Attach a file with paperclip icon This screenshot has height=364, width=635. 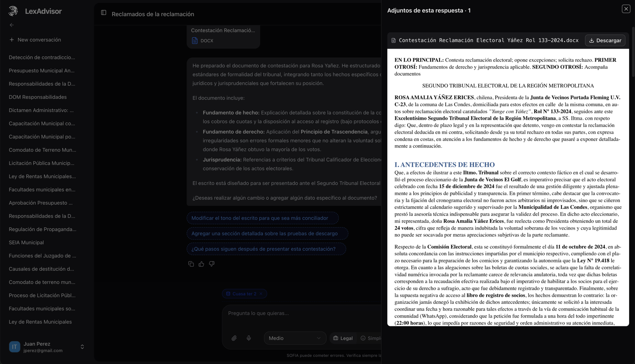pos(234,338)
